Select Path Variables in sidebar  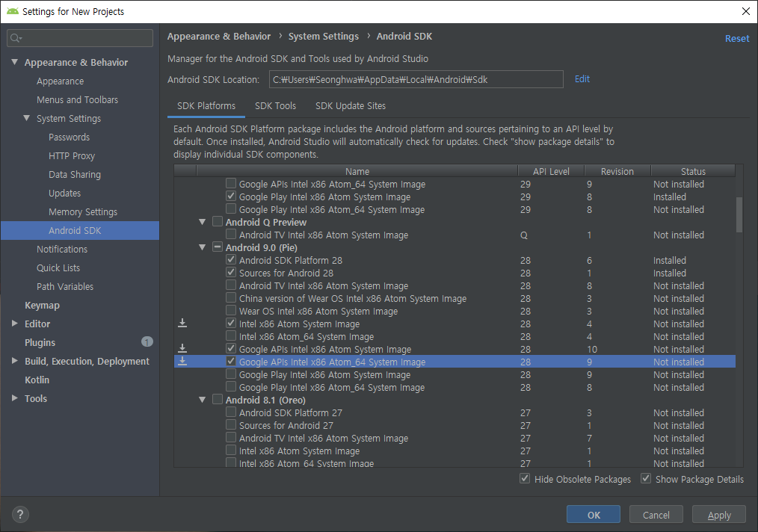click(x=65, y=286)
